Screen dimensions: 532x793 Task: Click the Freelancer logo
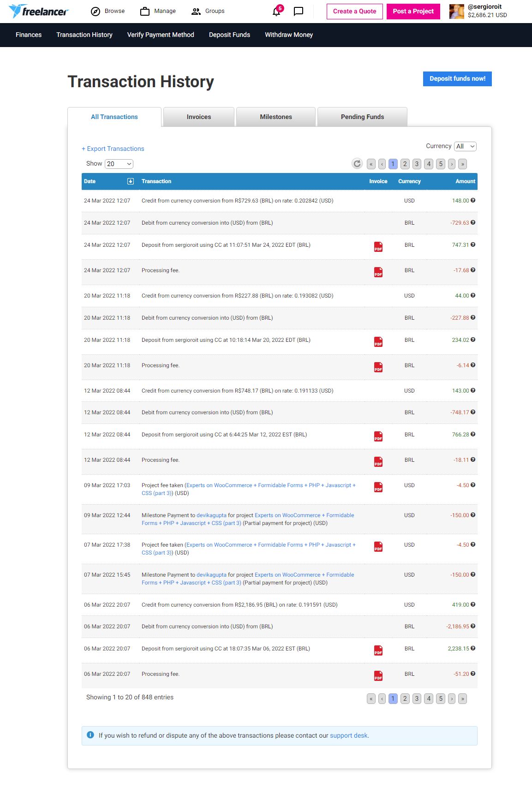coord(39,11)
